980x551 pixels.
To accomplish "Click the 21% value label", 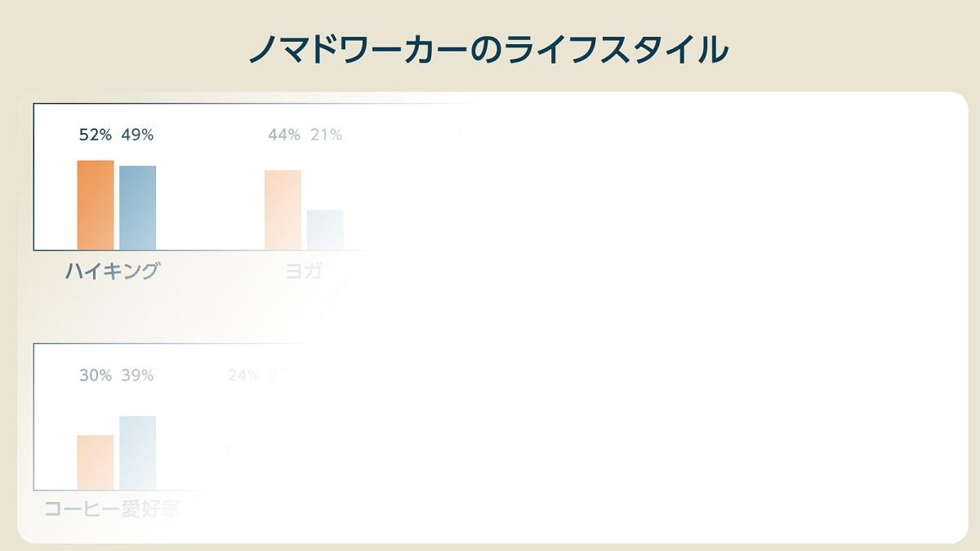I will pyautogui.click(x=326, y=136).
